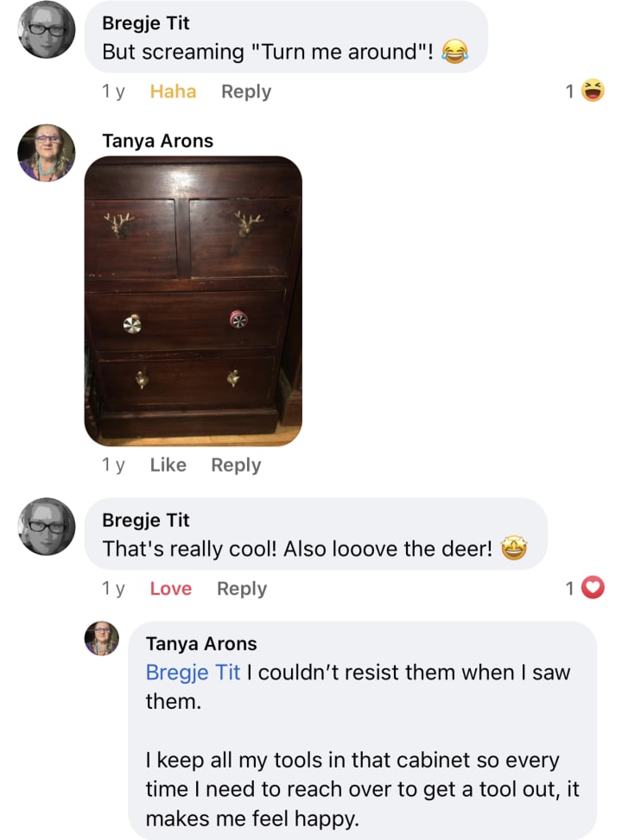View Haha reaction count on first comment
The height and width of the screenshot is (840, 622).
point(585,91)
